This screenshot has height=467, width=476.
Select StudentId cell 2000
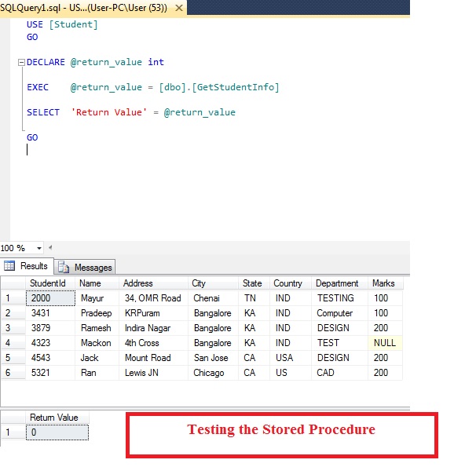pyautogui.click(x=50, y=298)
